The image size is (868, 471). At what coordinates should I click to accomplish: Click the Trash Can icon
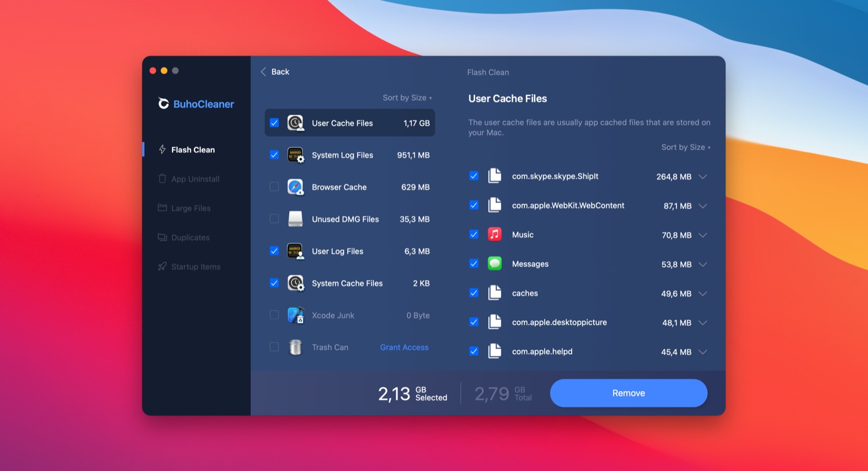[296, 347]
